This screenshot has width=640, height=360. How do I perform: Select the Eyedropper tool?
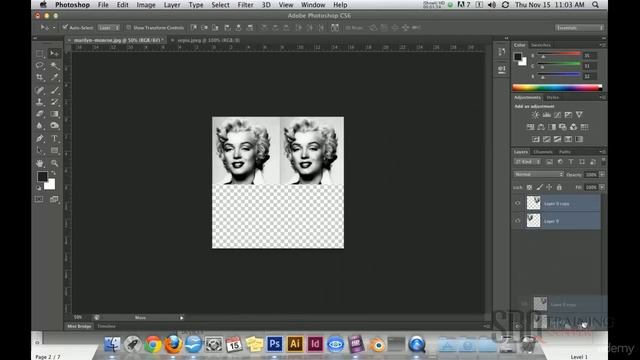click(54, 77)
